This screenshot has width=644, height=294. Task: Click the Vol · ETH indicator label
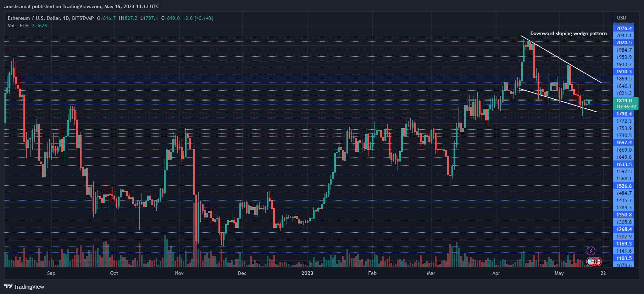(18, 26)
